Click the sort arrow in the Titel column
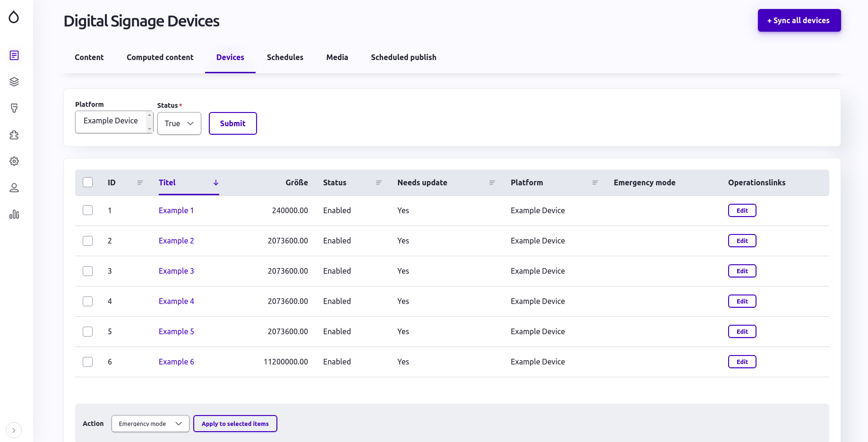This screenshot has height=442, width=868. coord(216,182)
